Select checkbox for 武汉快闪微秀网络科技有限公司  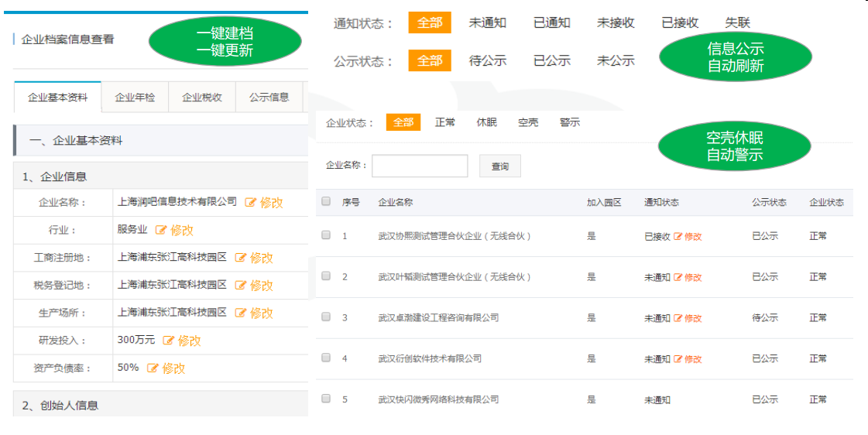[326, 399]
